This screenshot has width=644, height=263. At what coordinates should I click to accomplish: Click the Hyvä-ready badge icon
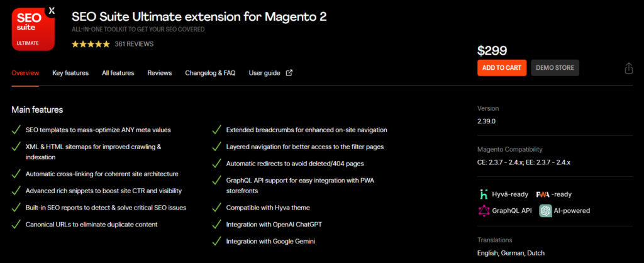484,194
